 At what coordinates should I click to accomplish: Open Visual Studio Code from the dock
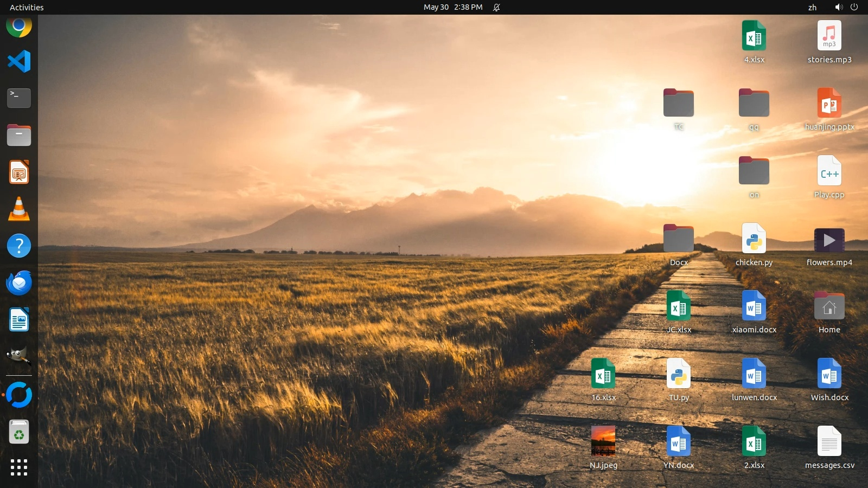[19, 61]
